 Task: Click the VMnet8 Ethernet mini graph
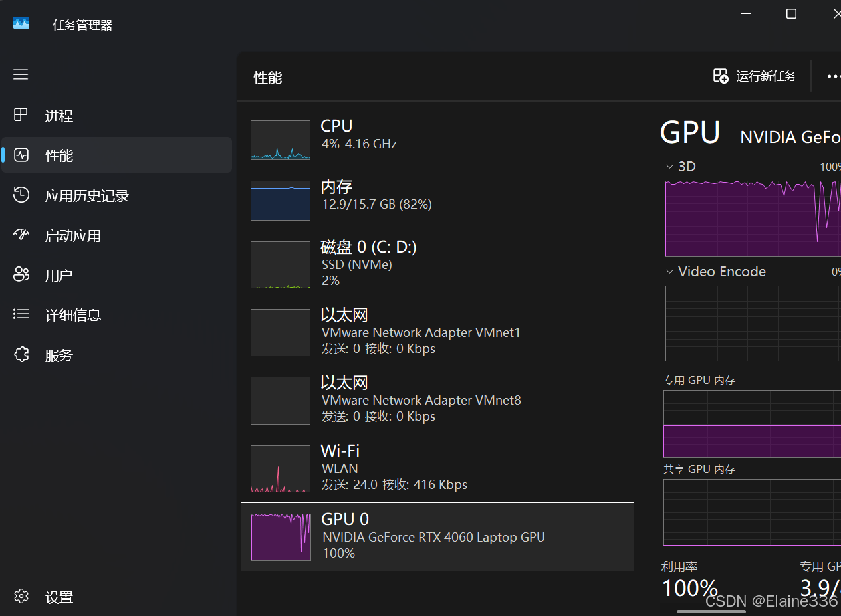pyautogui.click(x=281, y=401)
